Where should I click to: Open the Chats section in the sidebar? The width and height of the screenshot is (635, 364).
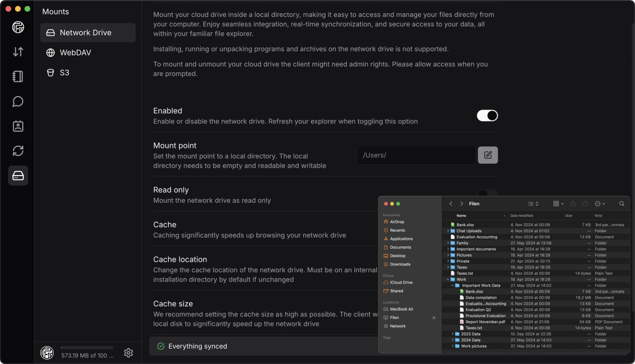pos(18,101)
